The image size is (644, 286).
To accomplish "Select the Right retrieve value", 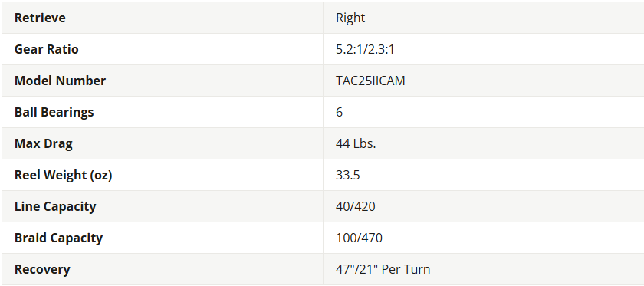I will [x=350, y=18].
